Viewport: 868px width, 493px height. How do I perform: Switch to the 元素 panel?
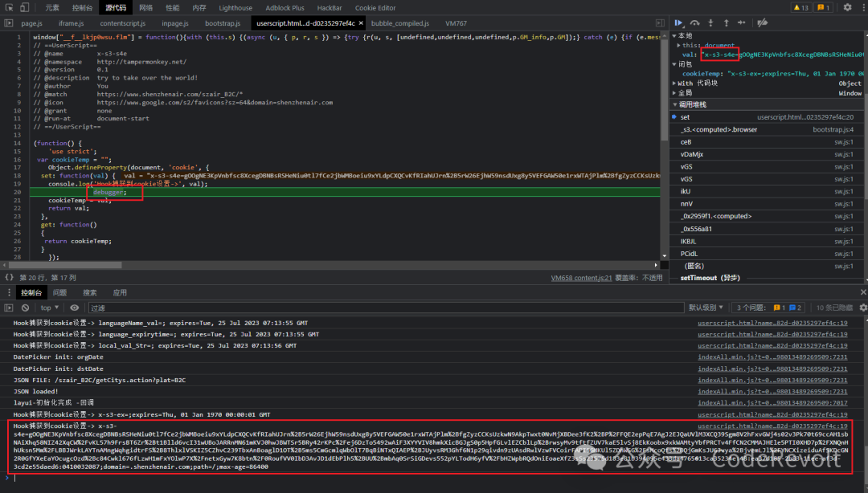52,8
